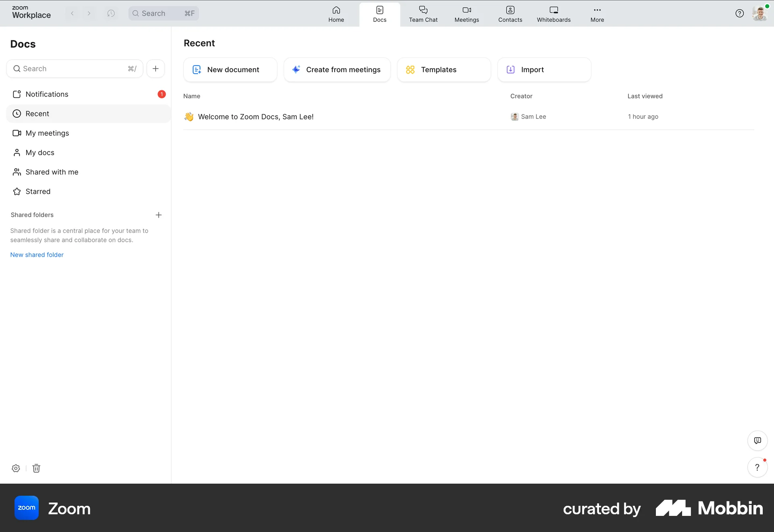The width and height of the screenshot is (774, 532).
Task: Open Docs settings gear icon
Action: 16,468
